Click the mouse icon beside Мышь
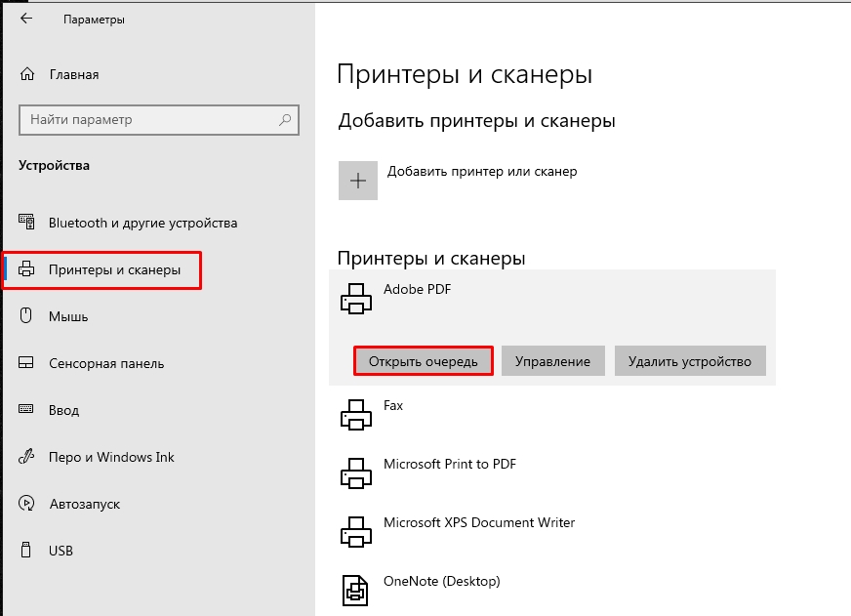 click(25, 315)
